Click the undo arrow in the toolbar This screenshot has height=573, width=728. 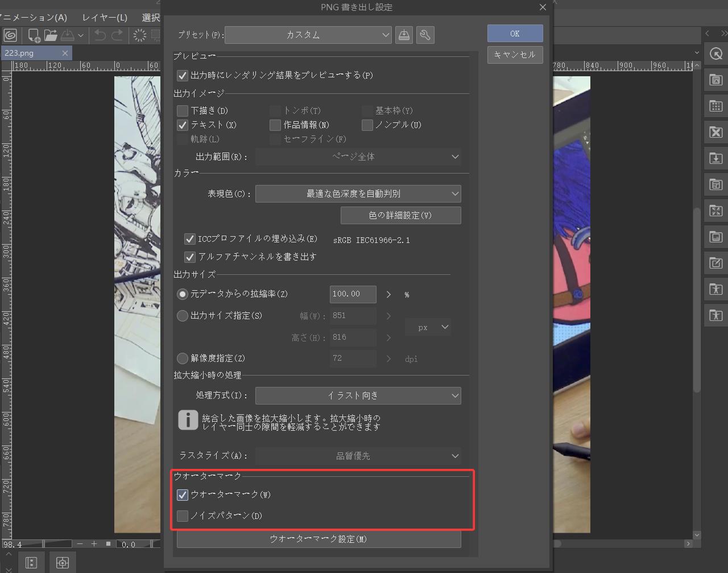[100, 35]
